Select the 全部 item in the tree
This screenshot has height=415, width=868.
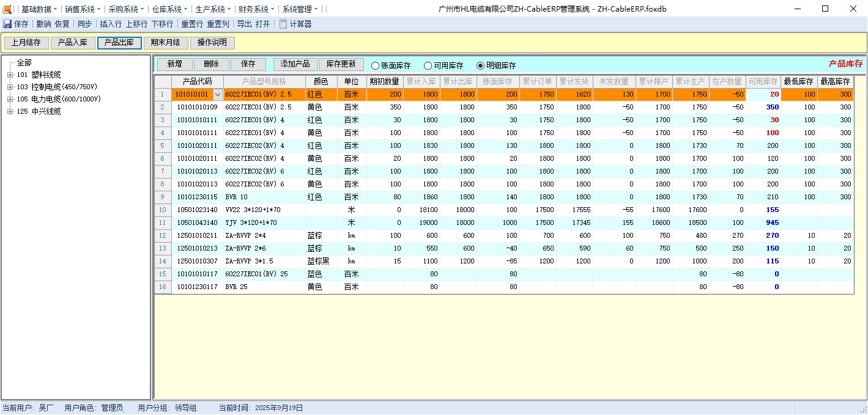[x=23, y=62]
